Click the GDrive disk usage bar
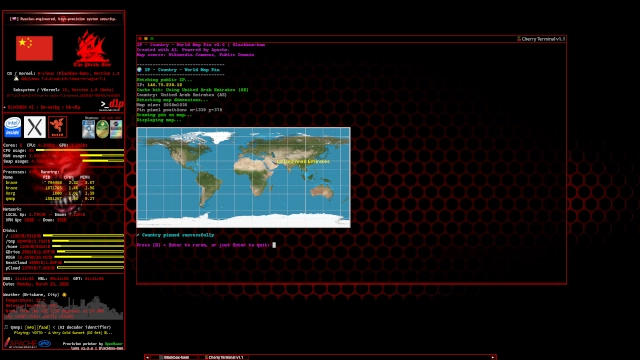640x360 pixels. (90, 251)
